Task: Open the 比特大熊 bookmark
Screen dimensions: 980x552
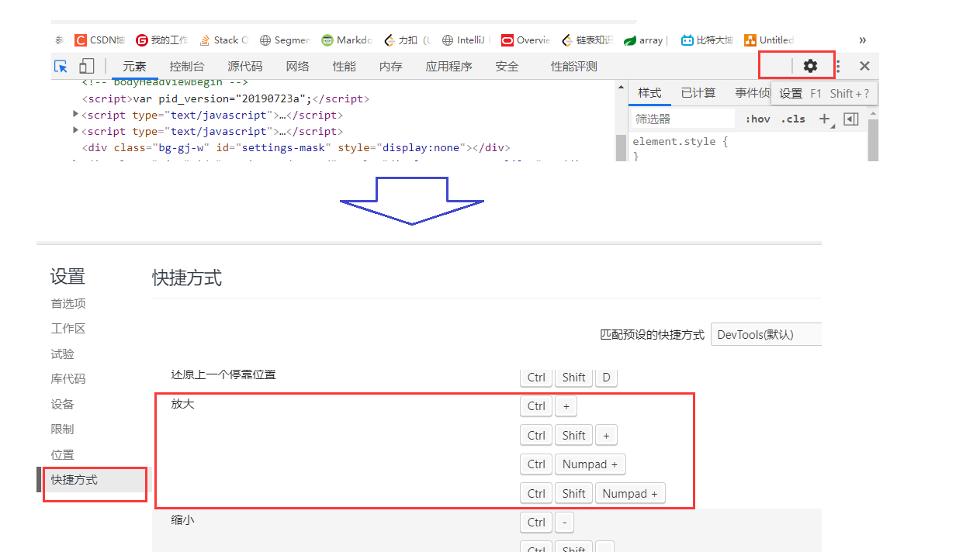Action: click(x=706, y=40)
